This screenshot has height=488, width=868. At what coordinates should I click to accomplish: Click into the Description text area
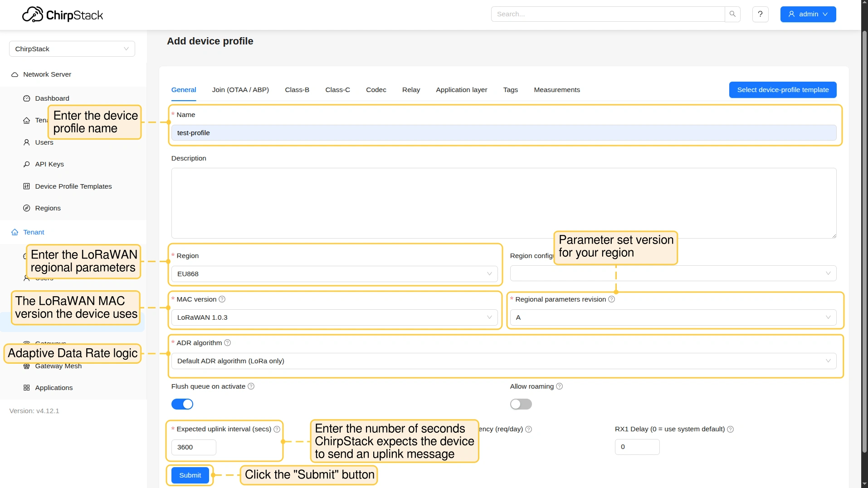click(504, 203)
